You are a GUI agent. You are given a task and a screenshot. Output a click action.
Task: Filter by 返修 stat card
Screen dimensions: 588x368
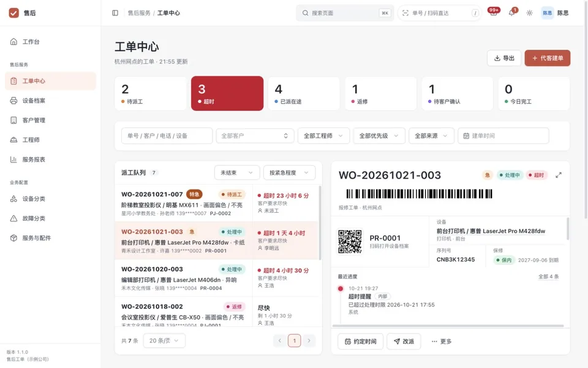point(380,93)
